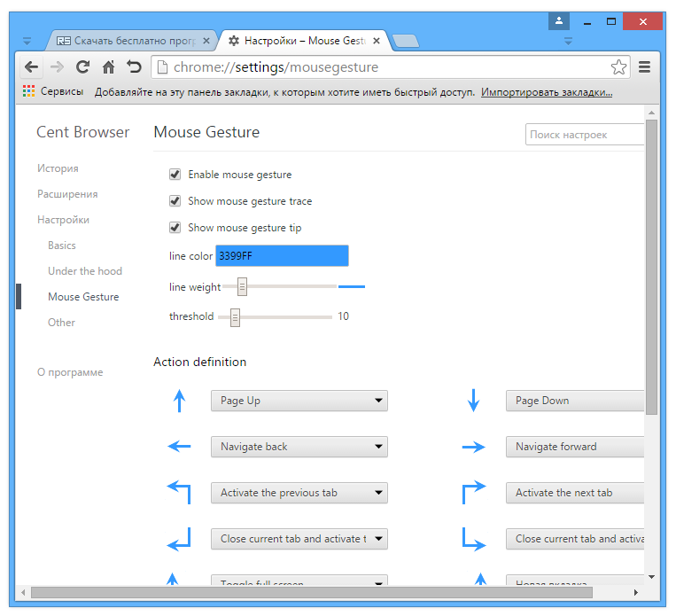Open the down-then-right gesture's Close current tab dropdown
This screenshot has width=676, height=616.
point(575,539)
